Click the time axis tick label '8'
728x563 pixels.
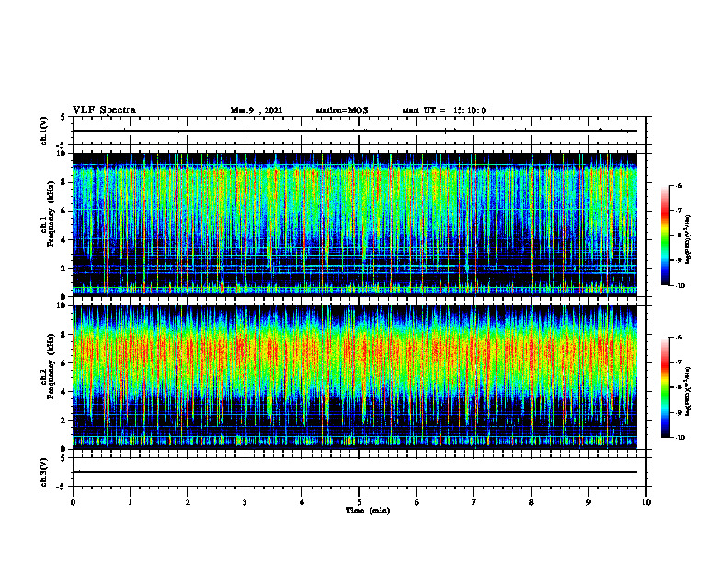pyautogui.click(x=531, y=502)
